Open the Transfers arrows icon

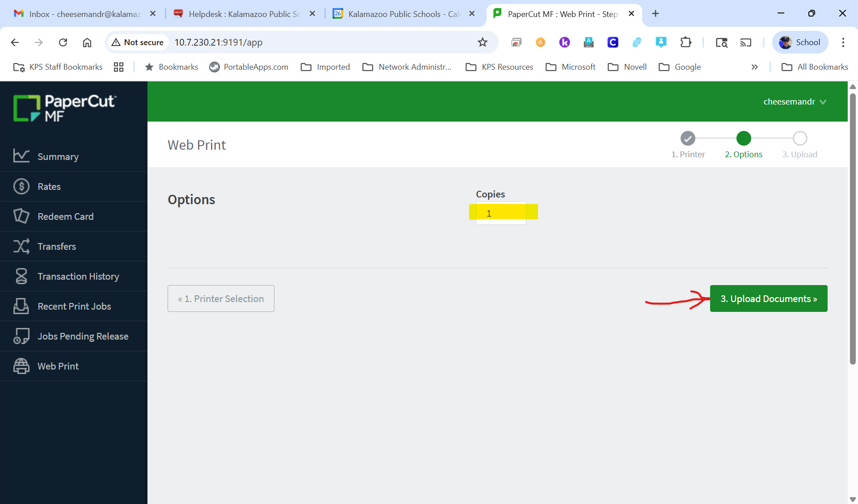(21, 246)
